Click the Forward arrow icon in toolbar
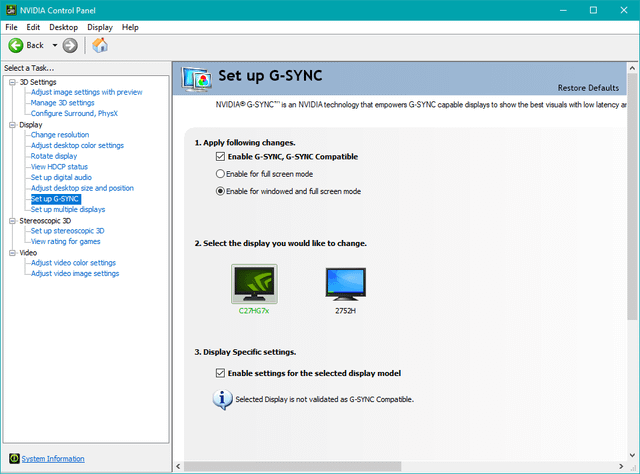640x474 pixels. tap(70, 45)
